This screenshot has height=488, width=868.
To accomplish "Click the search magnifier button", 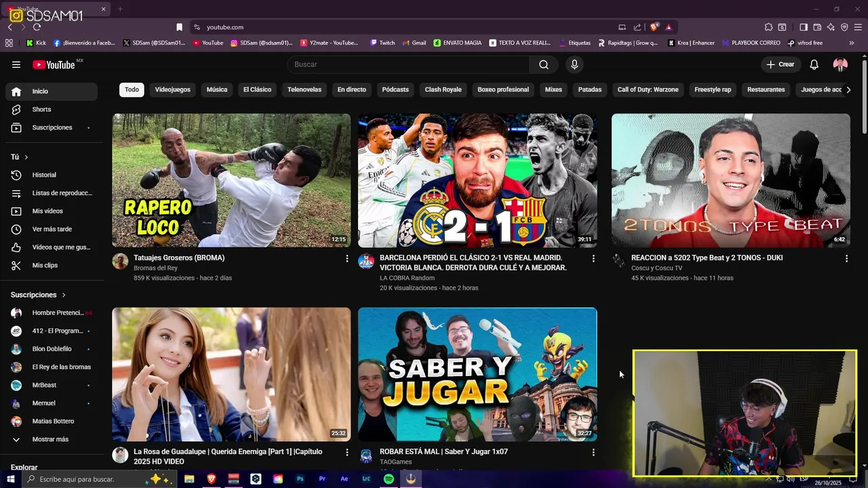I will [x=544, y=64].
